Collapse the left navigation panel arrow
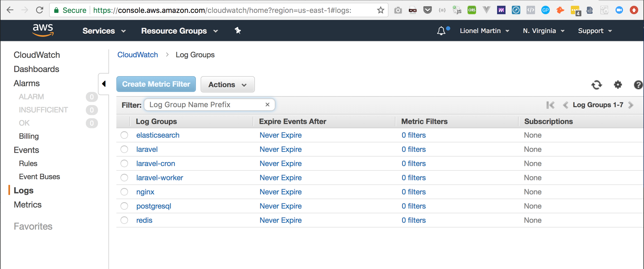Viewport: 644px width, 269px height. (x=104, y=84)
